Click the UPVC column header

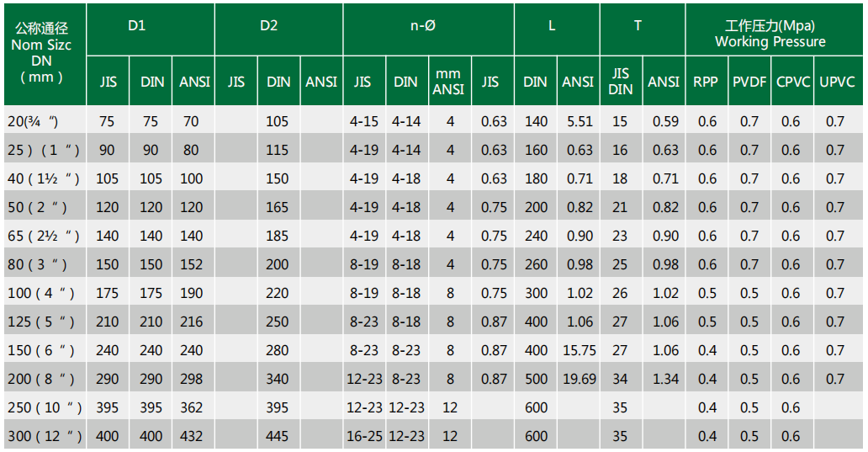[x=836, y=82]
